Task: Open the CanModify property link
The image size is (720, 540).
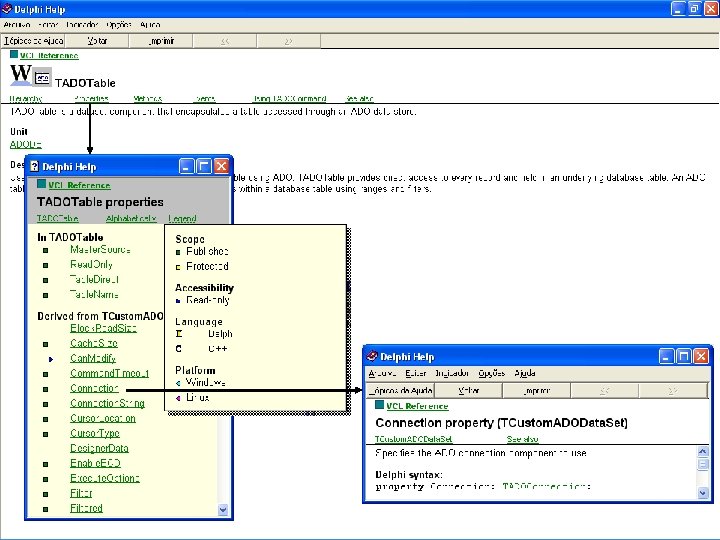Action: tap(93, 358)
